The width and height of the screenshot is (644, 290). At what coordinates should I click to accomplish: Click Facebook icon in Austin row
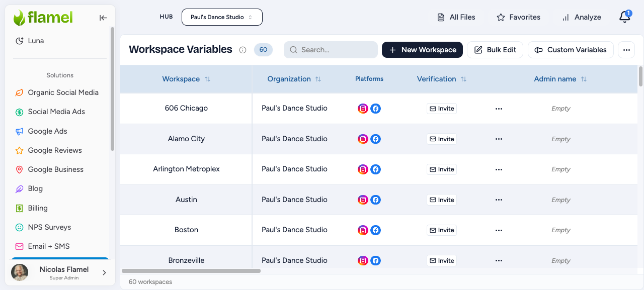375,200
